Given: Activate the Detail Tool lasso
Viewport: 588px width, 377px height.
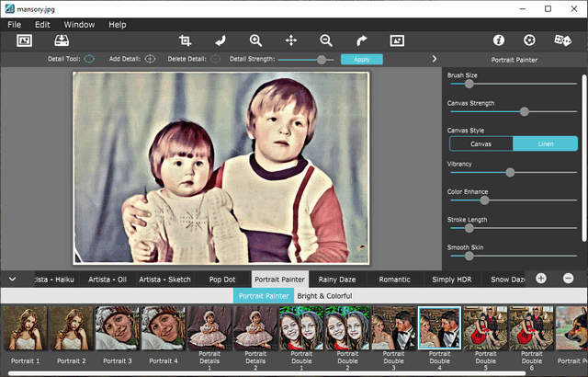Looking at the screenshot, I should (89, 59).
